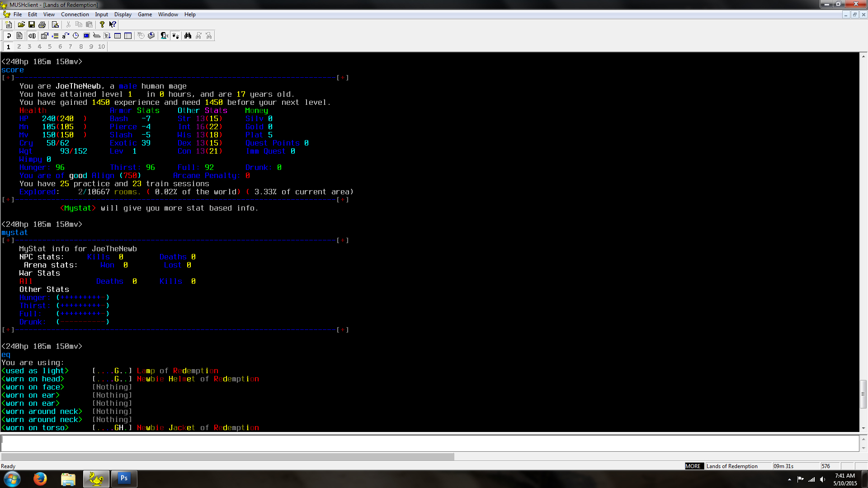Open the Connection menu

[x=75, y=14]
